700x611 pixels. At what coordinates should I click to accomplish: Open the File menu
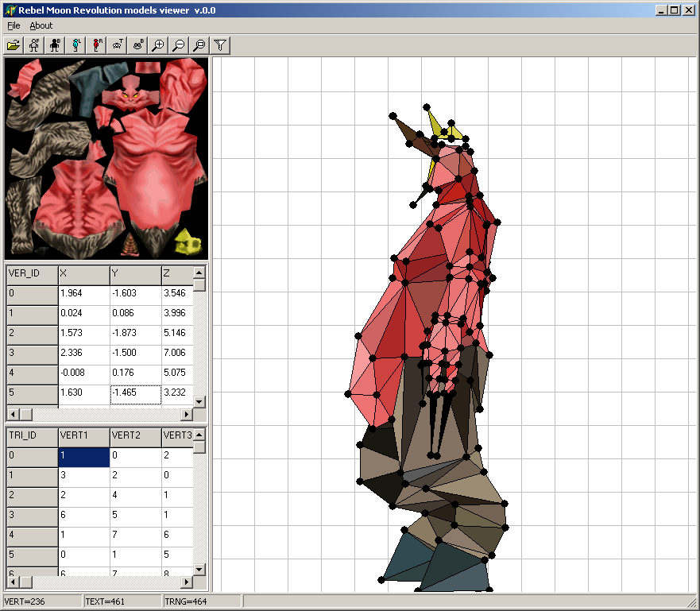(x=14, y=25)
